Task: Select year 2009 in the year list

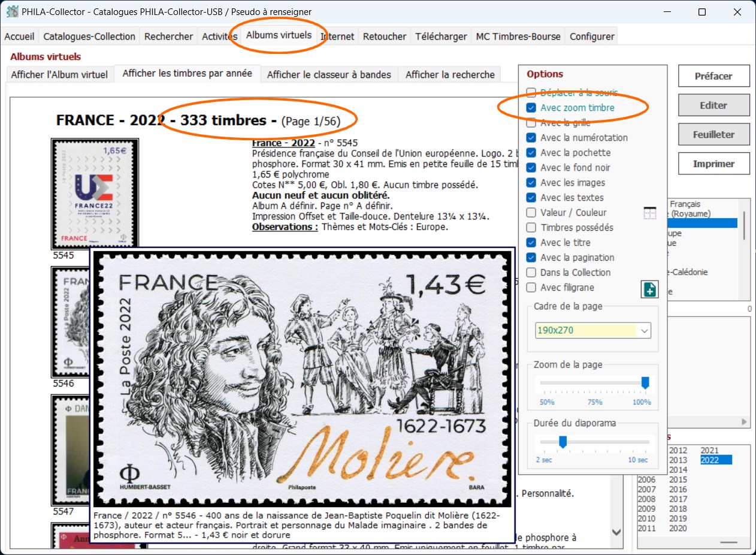Action: 647,509
